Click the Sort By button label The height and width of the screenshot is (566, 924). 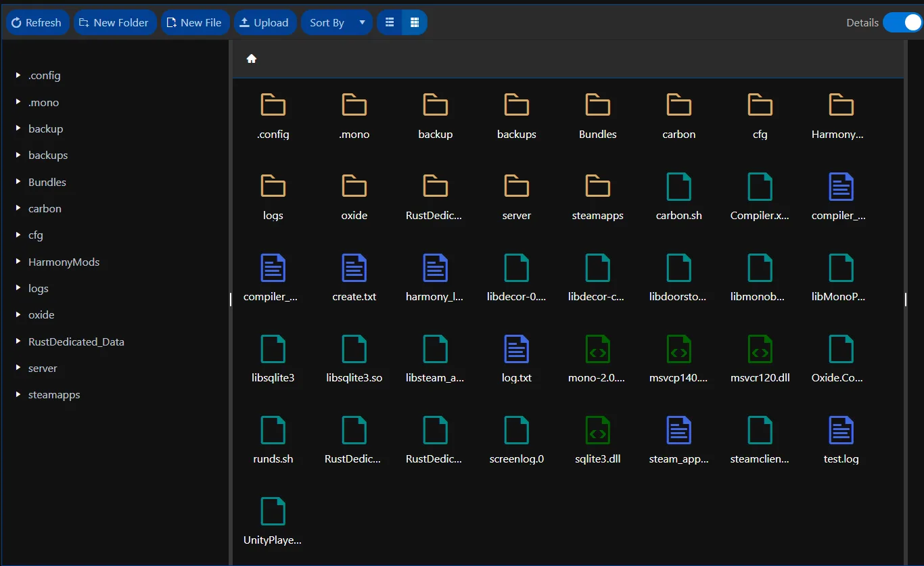[327, 22]
